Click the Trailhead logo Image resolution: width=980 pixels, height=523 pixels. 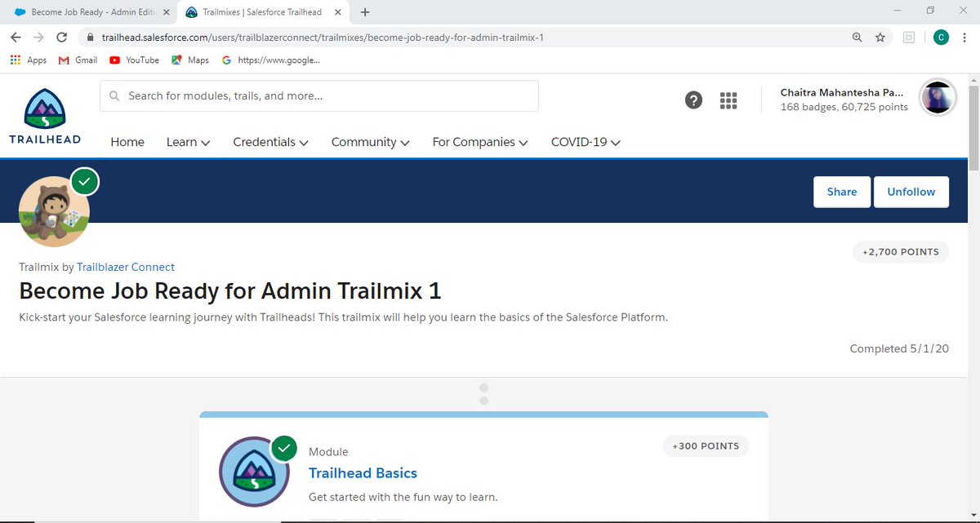(45, 116)
